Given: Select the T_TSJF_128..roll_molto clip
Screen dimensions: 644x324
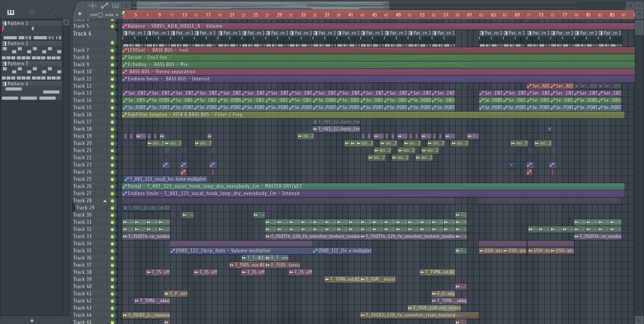Looking at the screenshot, I should 434,308.
